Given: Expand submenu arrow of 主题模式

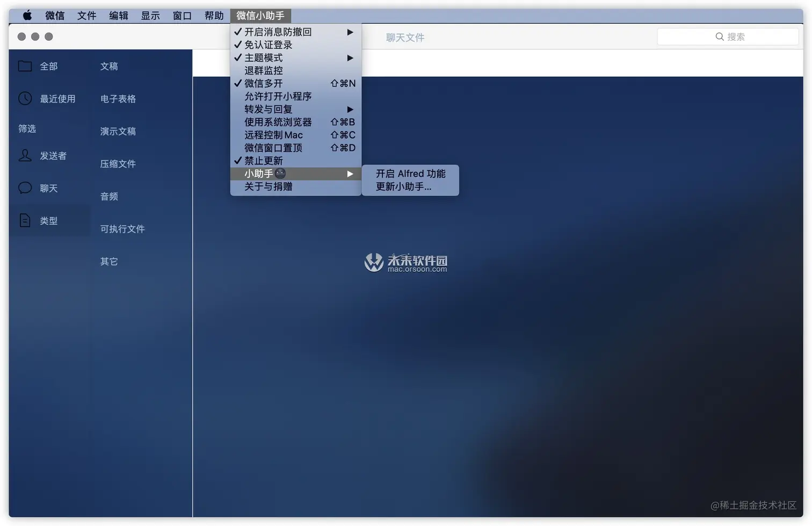Looking at the screenshot, I should tap(350, 58).
